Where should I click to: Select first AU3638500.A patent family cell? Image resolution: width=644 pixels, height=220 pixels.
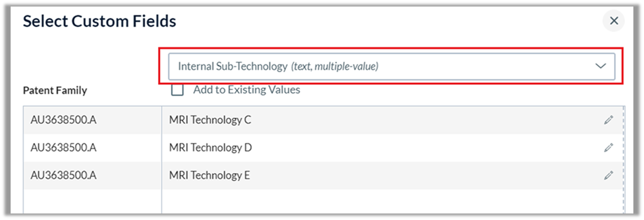[63, 120]
